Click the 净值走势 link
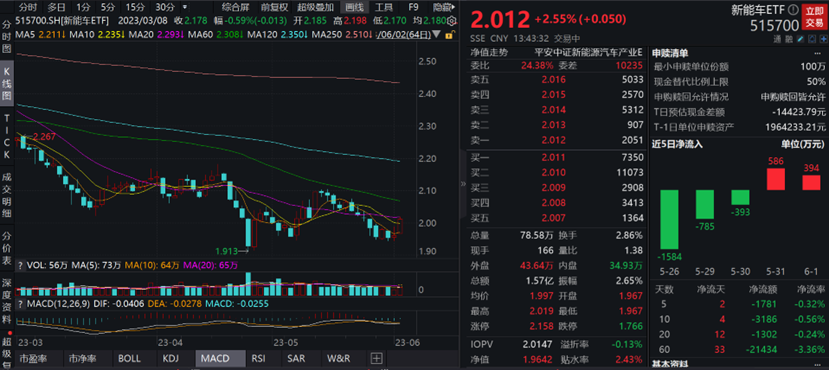 click(x=489, y=52)
